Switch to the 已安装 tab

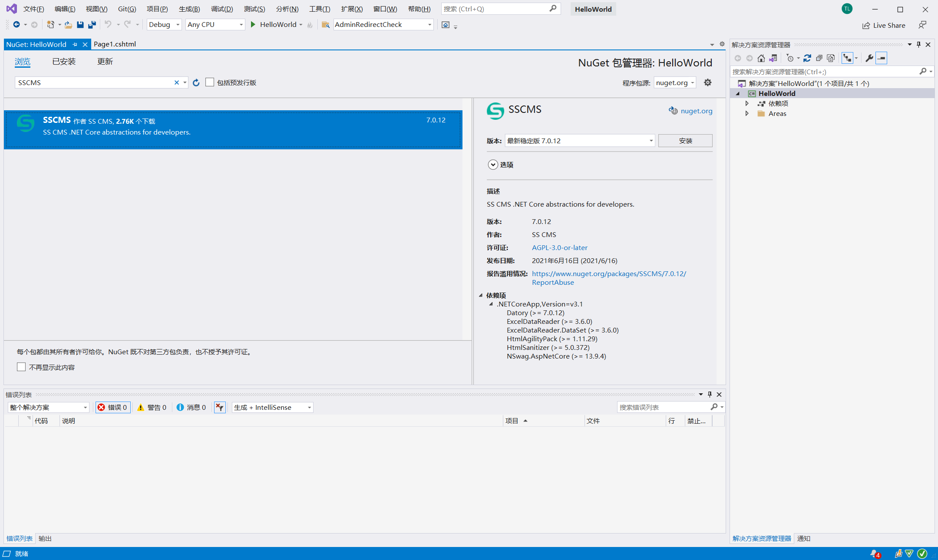pos(63,61)
